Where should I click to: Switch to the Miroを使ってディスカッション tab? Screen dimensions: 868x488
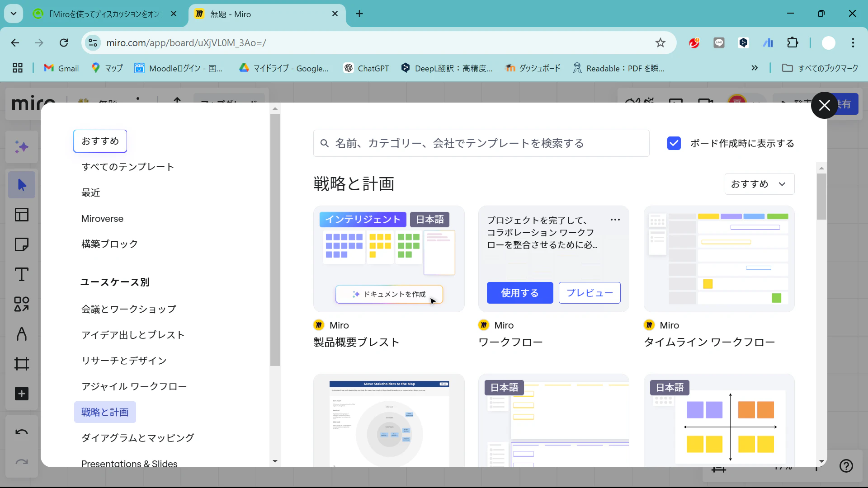point(105,14)
